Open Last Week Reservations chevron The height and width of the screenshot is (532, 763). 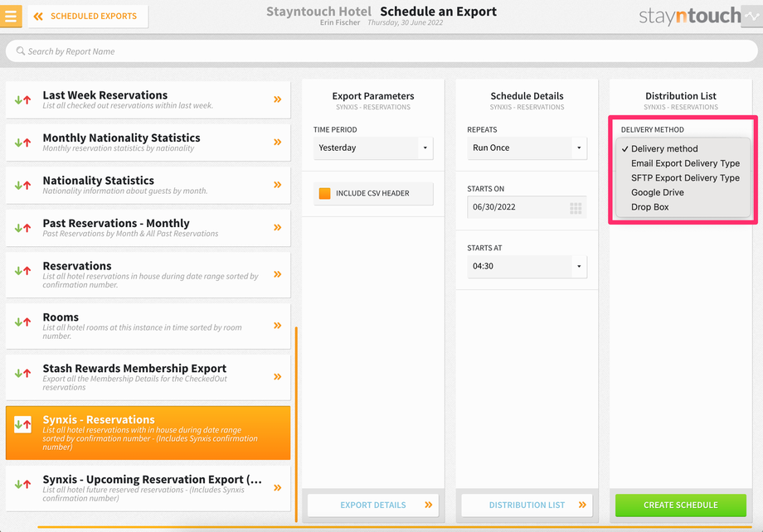[277, 99]
